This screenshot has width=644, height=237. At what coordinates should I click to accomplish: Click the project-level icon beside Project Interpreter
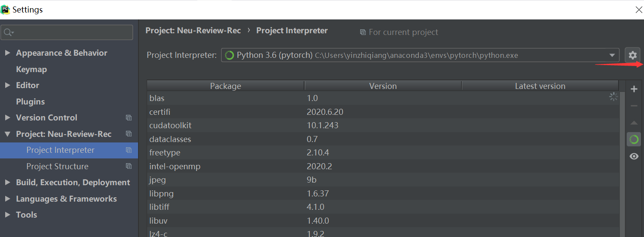(x=129, y=150)
